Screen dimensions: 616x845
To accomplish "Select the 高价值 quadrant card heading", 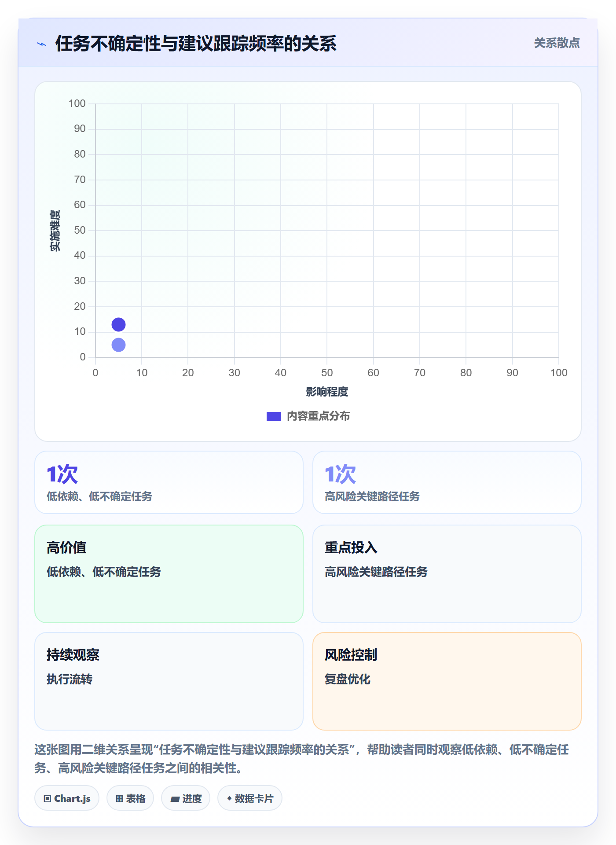I will click(66, 547).
